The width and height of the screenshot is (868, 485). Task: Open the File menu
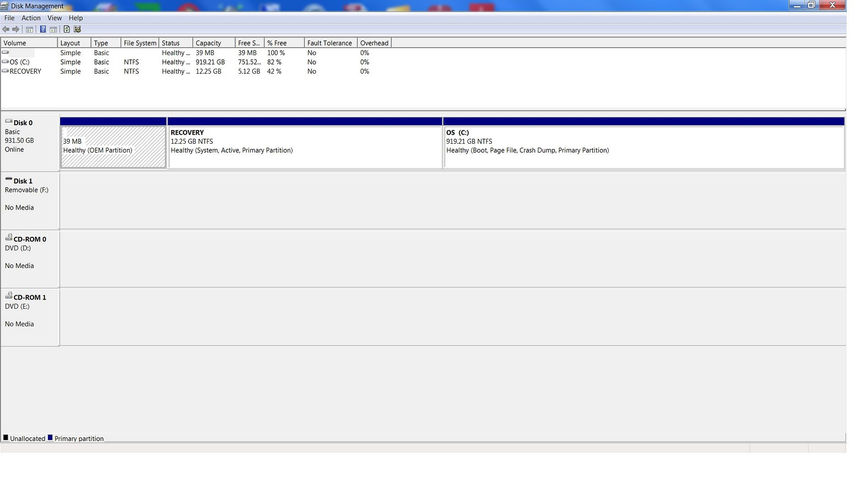point(9,18)
